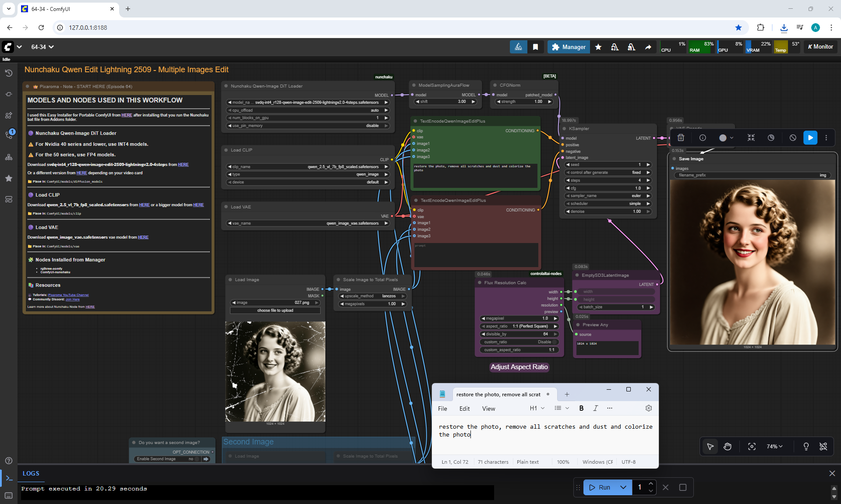
Task: Open node color picker circle
Action: [x=723, y=137]
